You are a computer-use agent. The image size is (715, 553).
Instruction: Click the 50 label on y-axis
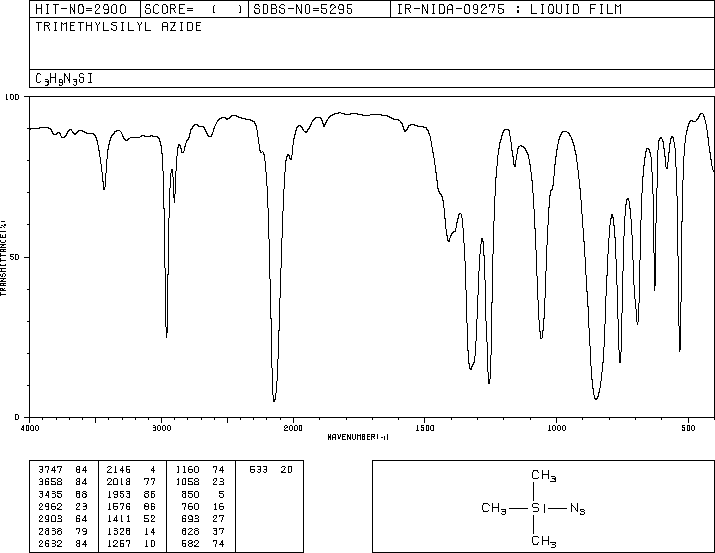coord(15,257)
